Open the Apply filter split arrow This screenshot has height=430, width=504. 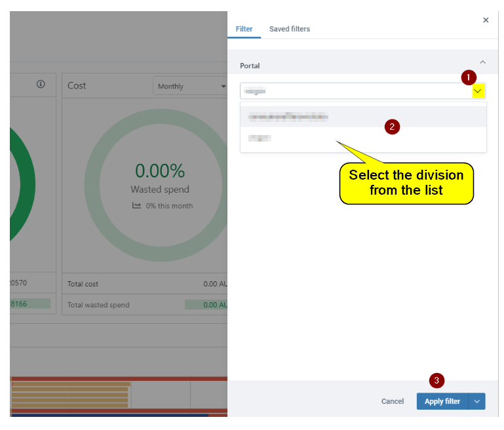(x=477, y=401)
